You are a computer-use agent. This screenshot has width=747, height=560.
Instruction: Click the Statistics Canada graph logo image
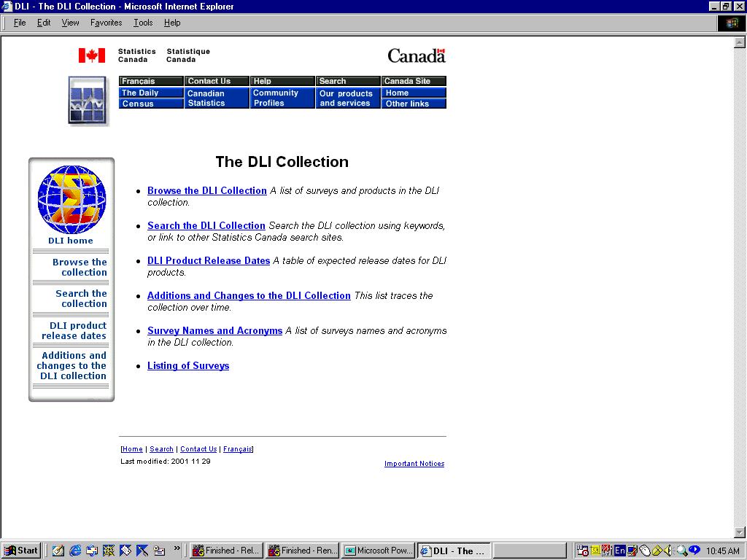pyautogui.click(x=88, y=101)
